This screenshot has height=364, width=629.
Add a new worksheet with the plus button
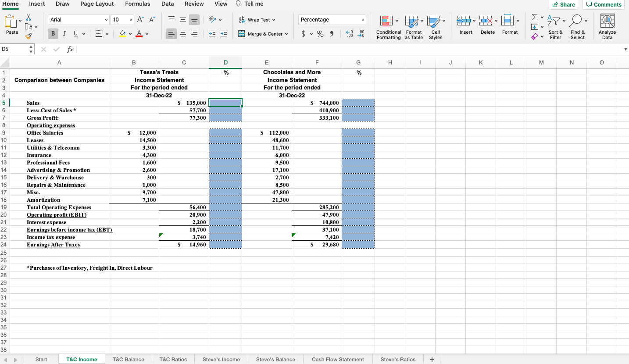point(431,359)
